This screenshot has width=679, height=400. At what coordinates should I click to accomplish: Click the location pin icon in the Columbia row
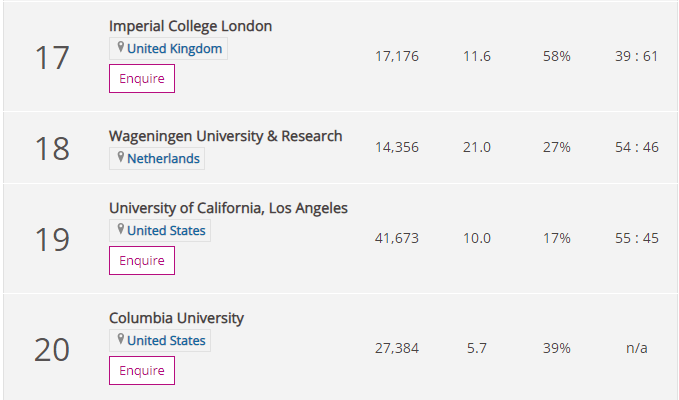(121, 339)
